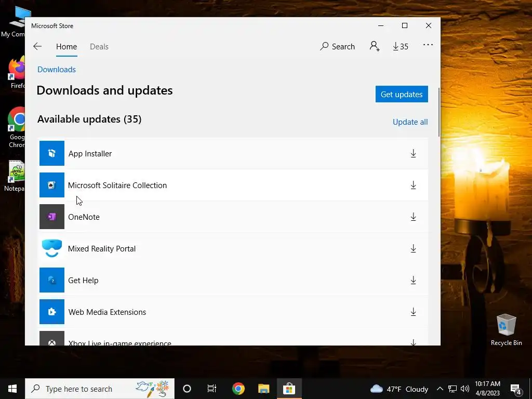The width and height of the screenshot is (532, 399).
Task: Open the weather widget 47°F Cloudy
Action: (x=399, y=389)
